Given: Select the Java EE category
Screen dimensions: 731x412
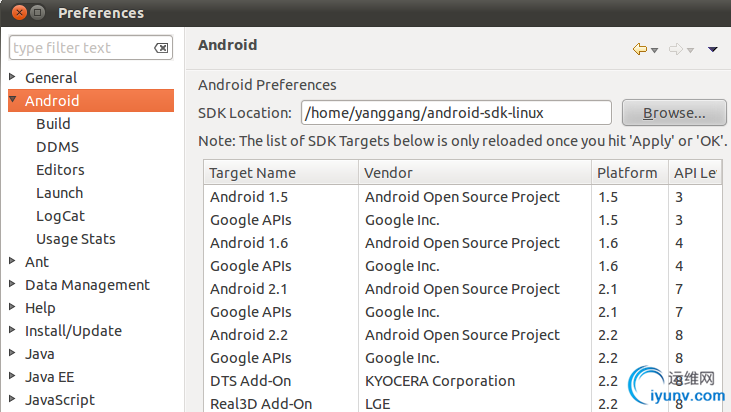Looking at the screenshot, I should [x=49, y=377].
